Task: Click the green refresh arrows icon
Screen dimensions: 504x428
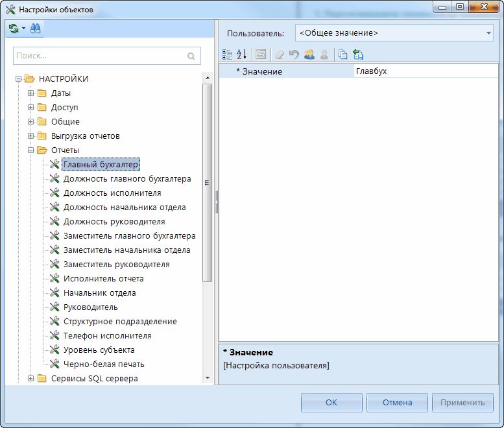Action: click(14, 29)
